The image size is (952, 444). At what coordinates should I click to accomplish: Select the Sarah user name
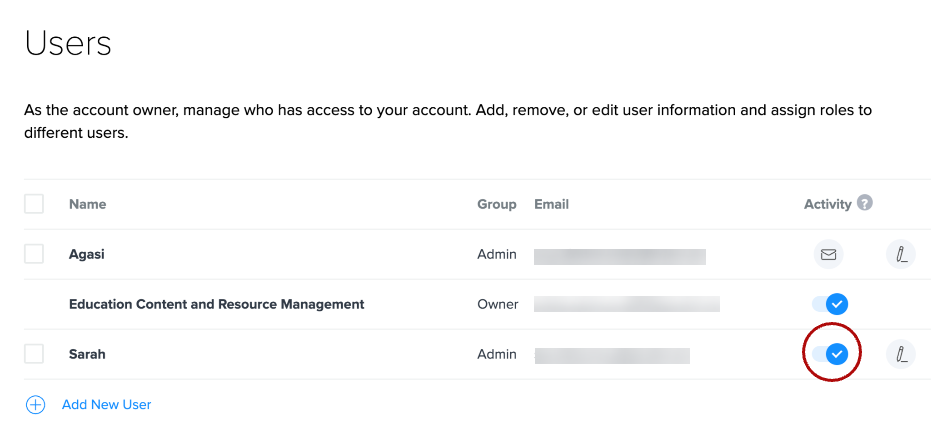[x=87, y=354]
